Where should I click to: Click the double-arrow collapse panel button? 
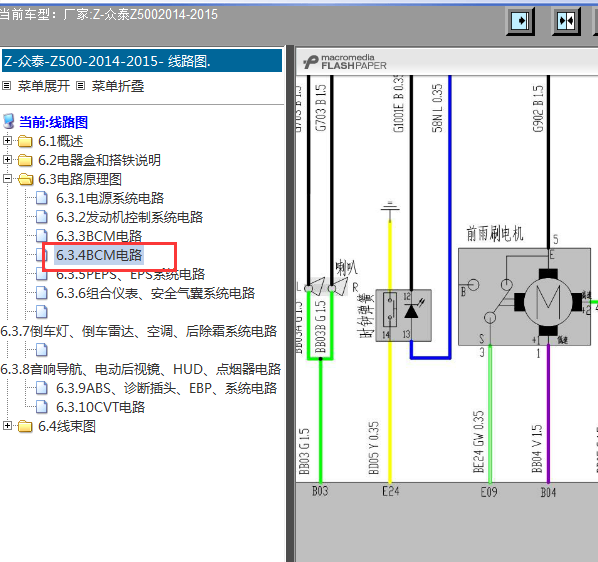(566, 21)
